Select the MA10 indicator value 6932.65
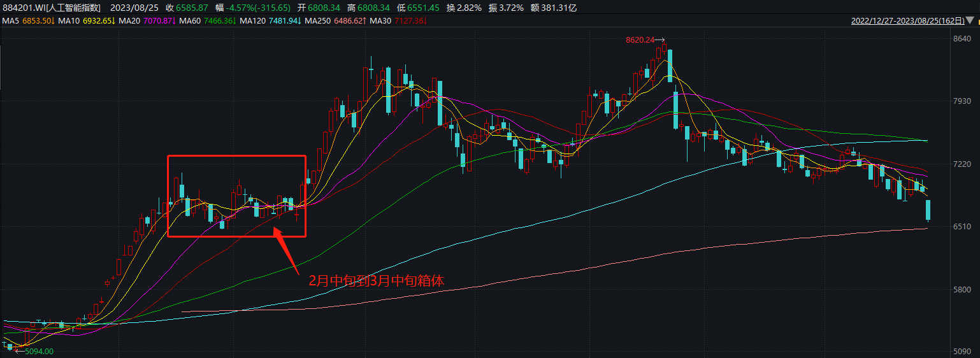The width and height of the screenshot is (980, 358). click(x=99, y=21)
